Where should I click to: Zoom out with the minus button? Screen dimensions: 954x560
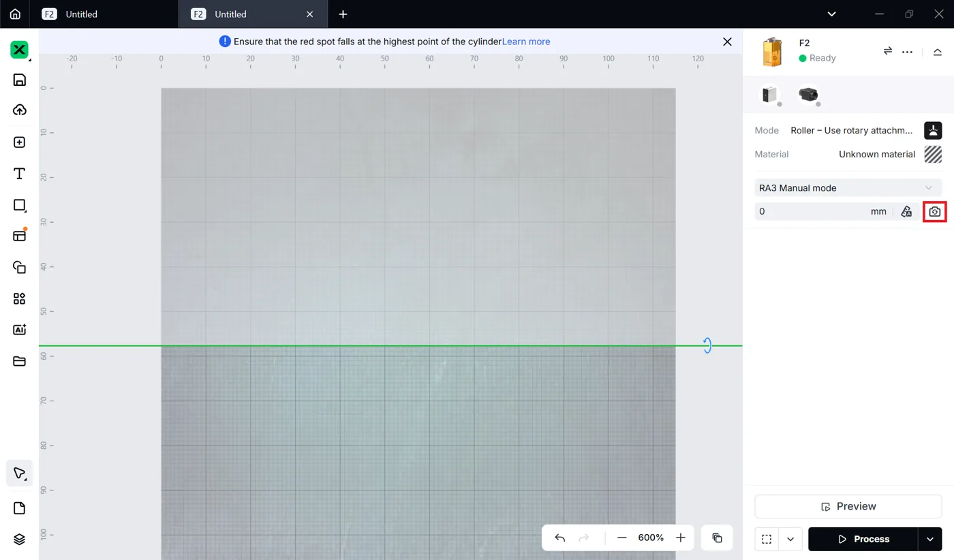[x=621, y=538]
